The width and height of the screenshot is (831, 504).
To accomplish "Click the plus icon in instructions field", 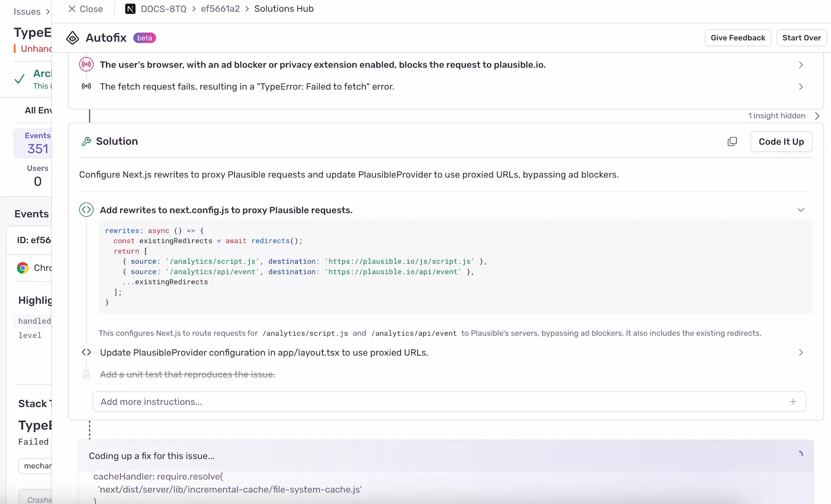I will click(x=793, y=402).
